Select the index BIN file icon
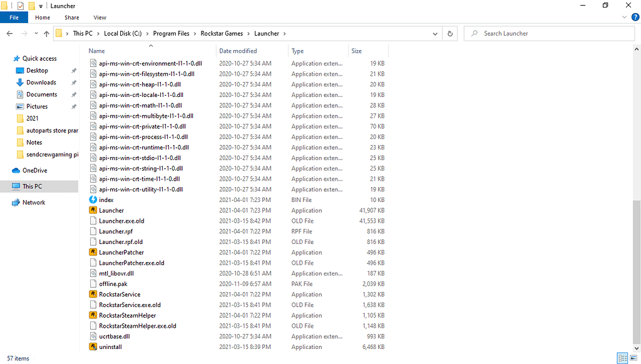Screen dimensions: 641x364 point(93,200)
